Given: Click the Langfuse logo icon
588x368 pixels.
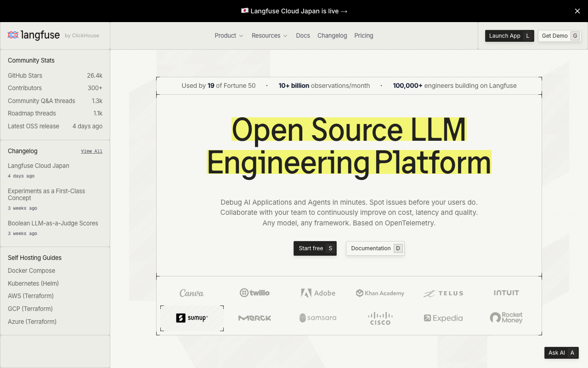Looking at the screenshot, I should pyautogui.click(x=13, y=35).
